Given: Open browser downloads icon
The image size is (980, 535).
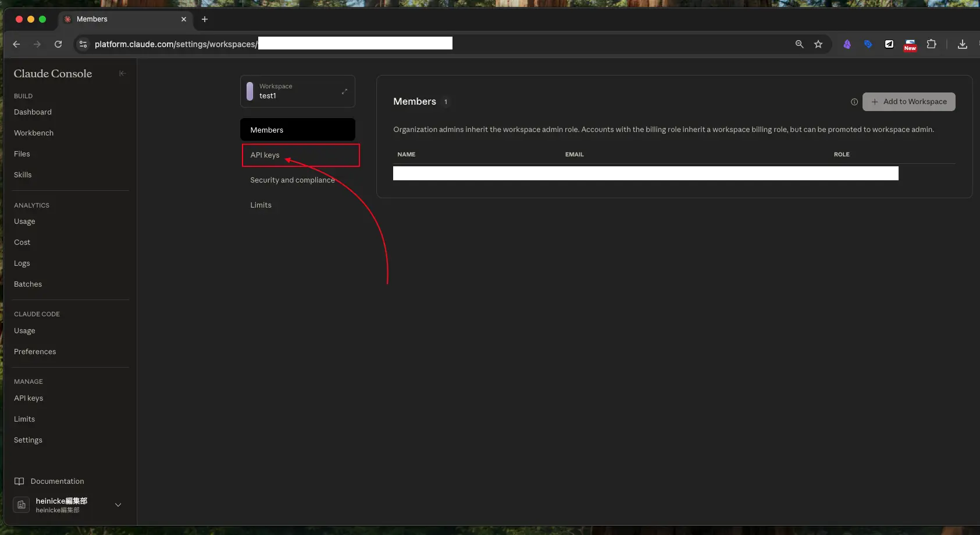Looking at the screenshot, I should (962, 44).
